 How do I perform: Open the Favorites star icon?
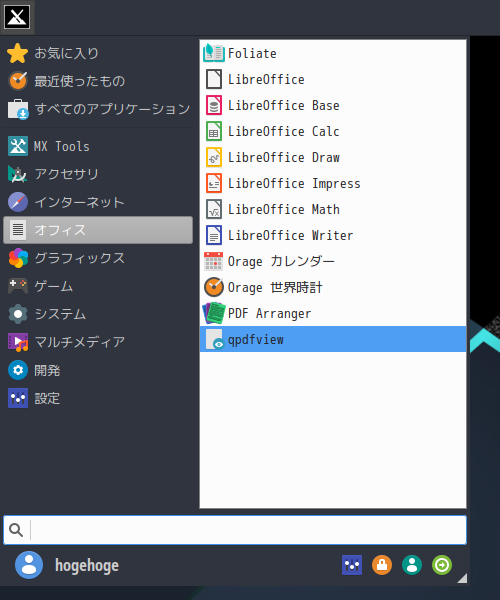tap(18, 53)
